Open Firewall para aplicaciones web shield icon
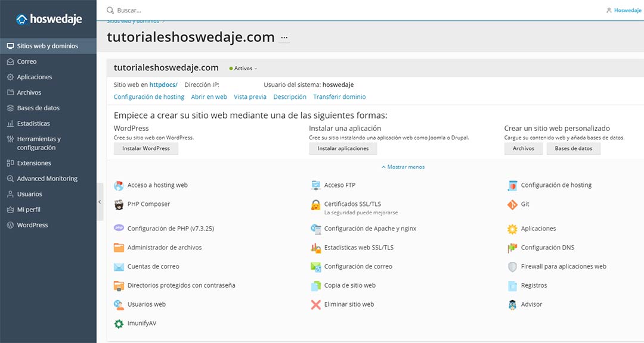The width and height of the screenshot is (644, 343). [512, 267]
